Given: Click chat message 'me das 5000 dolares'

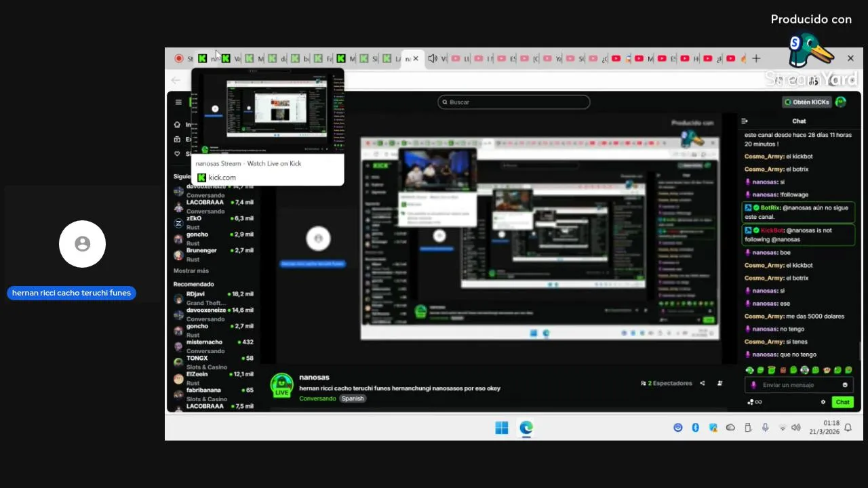Looking at the screenshot, I should coord(795,317).
